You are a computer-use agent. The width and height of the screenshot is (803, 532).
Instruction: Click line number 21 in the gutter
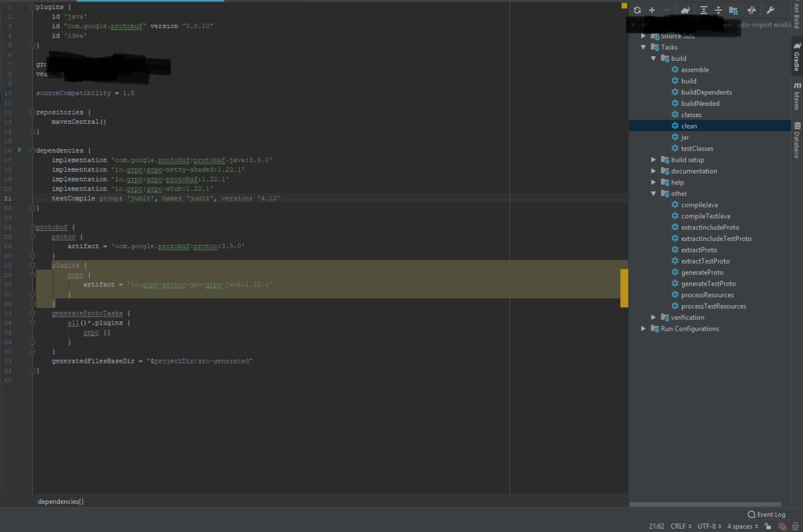8,198
